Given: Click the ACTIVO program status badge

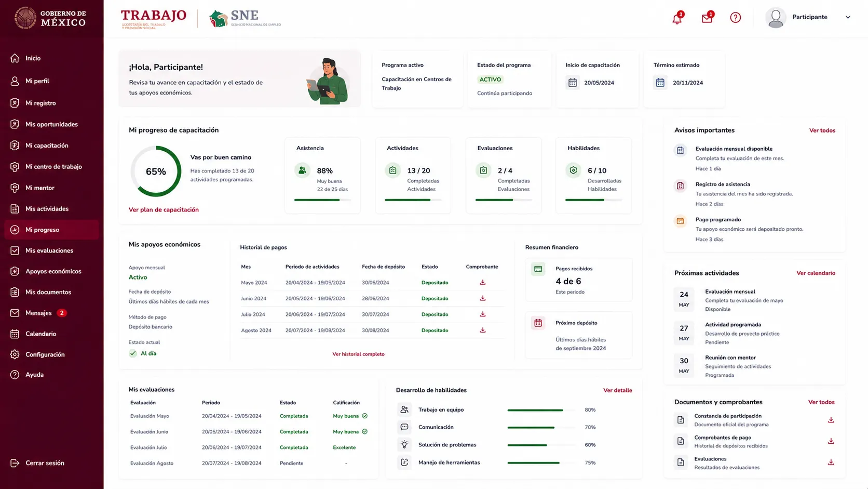Looking at the screenshot, I should (490, 80).
